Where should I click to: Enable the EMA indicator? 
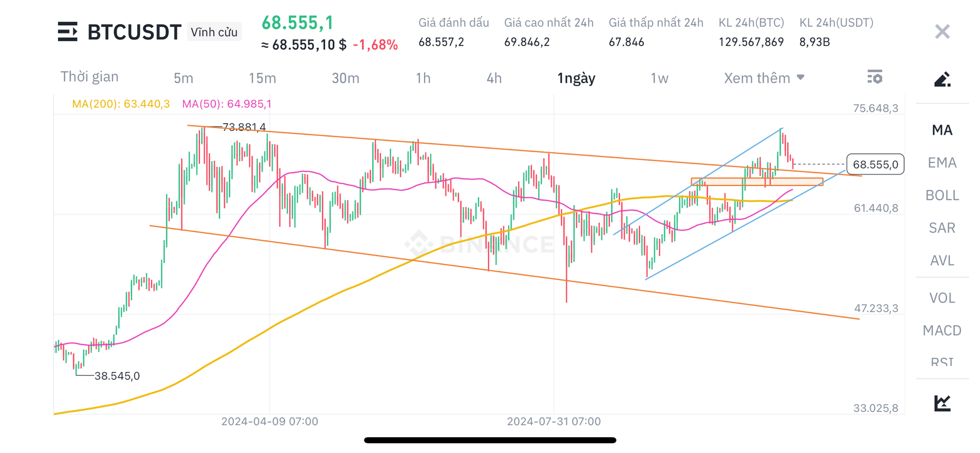pyautogui.click(x=942, y=162)
